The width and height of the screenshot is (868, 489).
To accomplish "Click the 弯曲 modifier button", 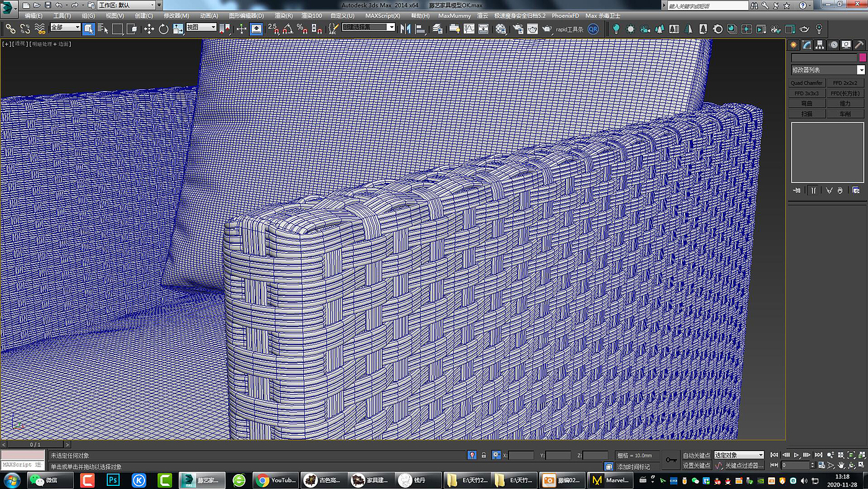I will coord(807,103).
